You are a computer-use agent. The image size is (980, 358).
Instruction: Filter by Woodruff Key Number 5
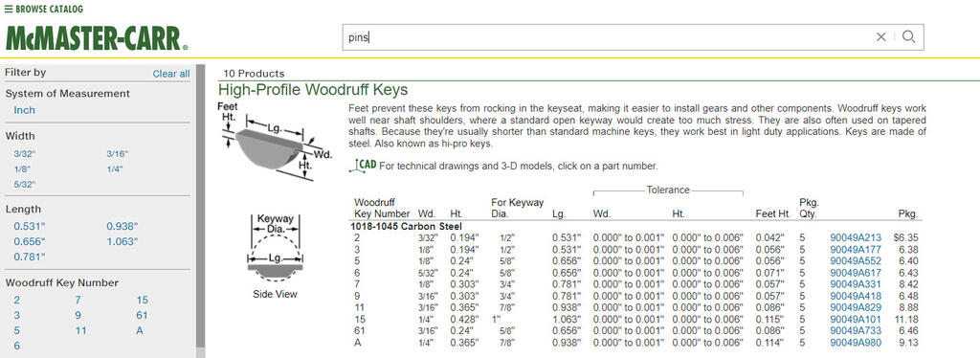click(x=17, y=331)
